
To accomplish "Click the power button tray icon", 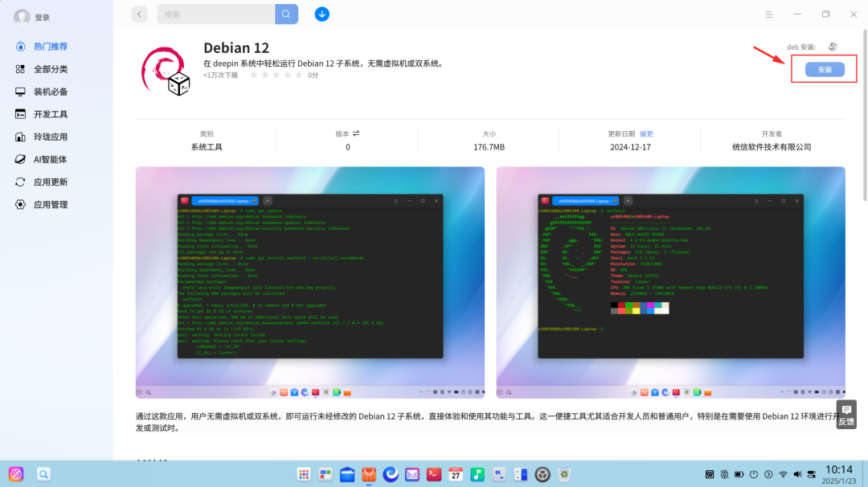I will click(x=753, y=474).
